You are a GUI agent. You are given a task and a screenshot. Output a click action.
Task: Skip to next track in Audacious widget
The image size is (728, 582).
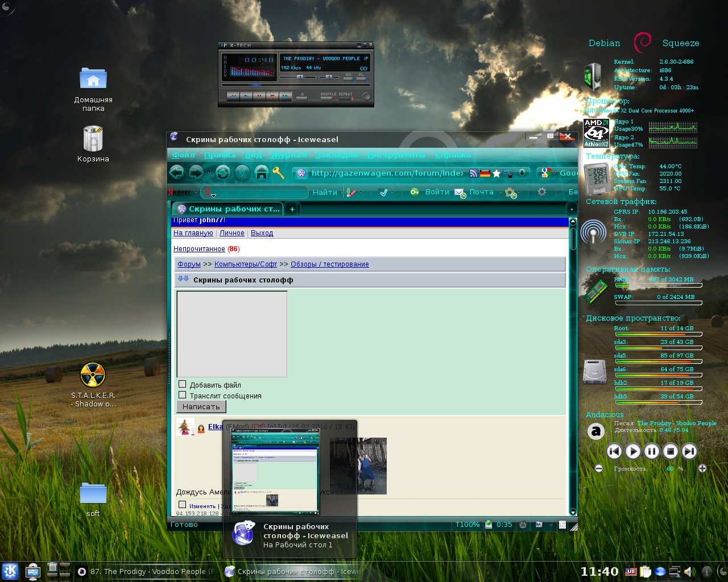click(x=689, y=451)
